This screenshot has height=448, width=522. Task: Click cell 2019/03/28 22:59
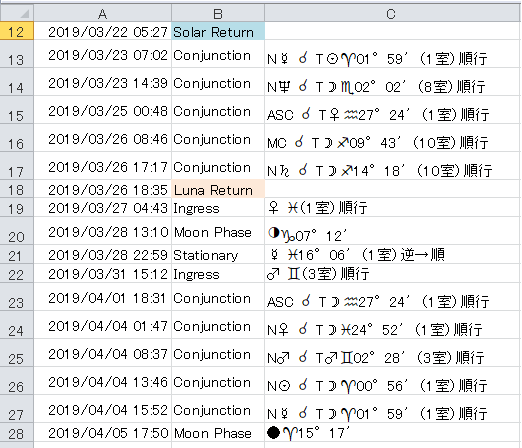point(102,255)
